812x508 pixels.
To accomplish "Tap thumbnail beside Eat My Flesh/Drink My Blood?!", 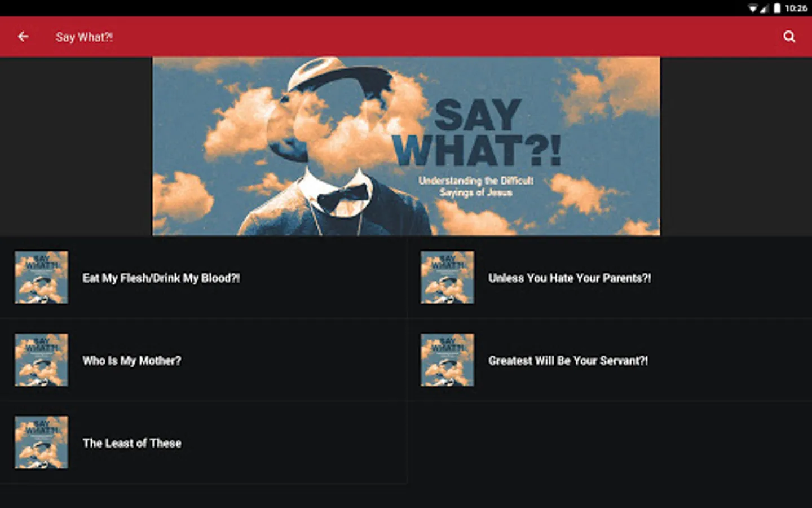I will tap(41, 278).
